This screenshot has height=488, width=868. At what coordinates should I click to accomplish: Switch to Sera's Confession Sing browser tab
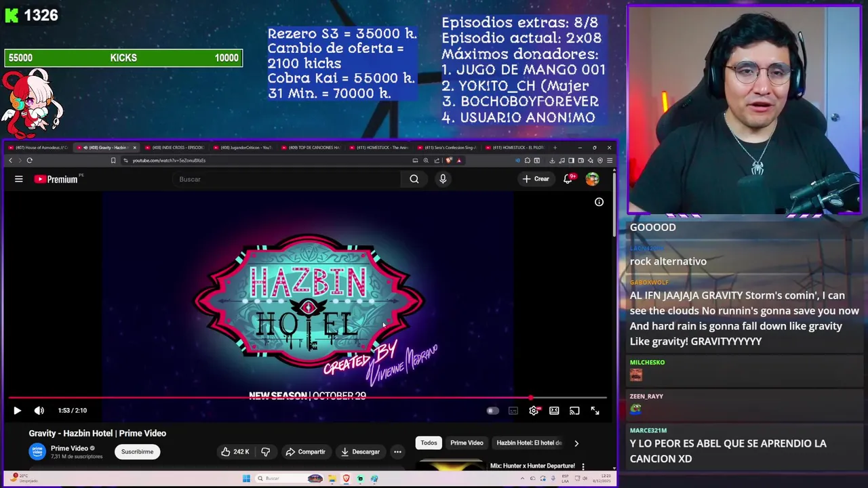click(447, 147)
